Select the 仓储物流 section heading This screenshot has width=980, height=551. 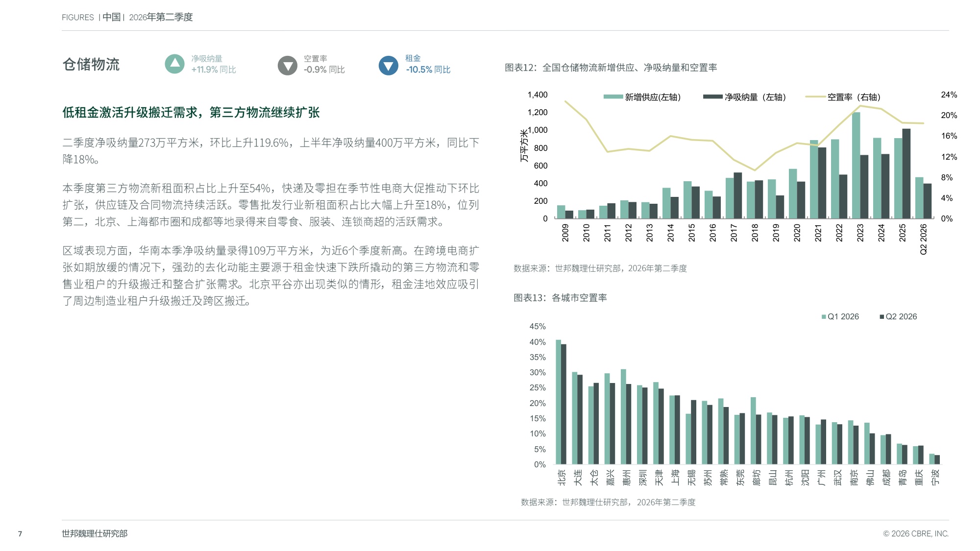[91, 65]
